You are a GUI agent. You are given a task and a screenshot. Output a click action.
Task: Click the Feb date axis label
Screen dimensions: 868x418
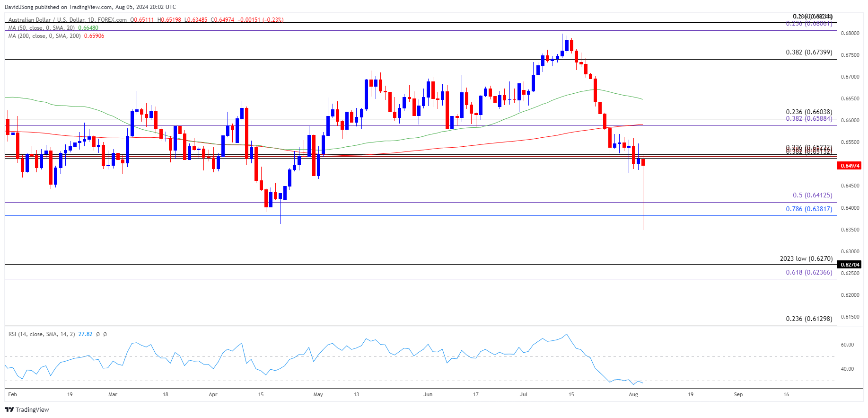click(x=12, y=394)
